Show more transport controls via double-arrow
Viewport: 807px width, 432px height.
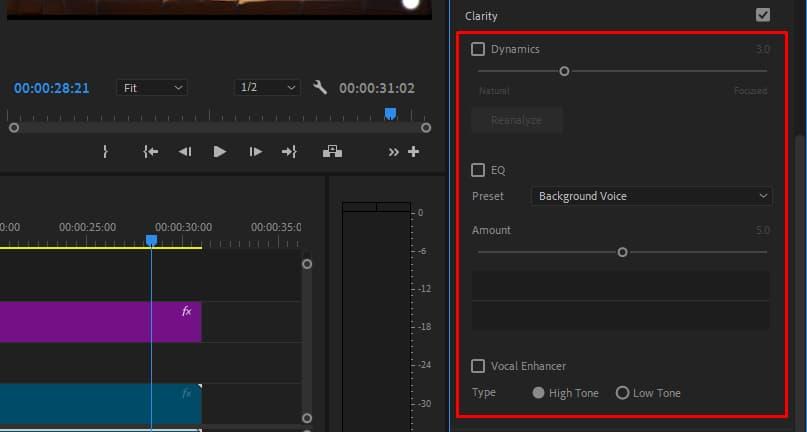pos(393,152)
